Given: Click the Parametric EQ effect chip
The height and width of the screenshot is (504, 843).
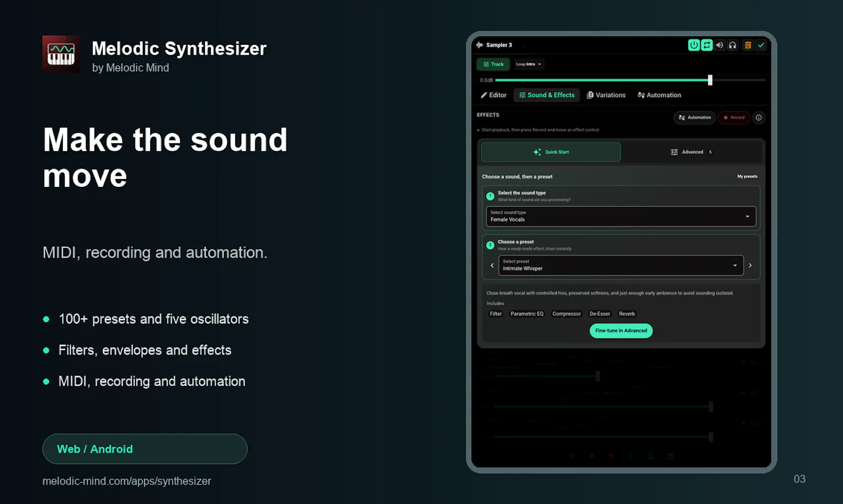Looking at the screenshot, I should click(x=527, y=314).
